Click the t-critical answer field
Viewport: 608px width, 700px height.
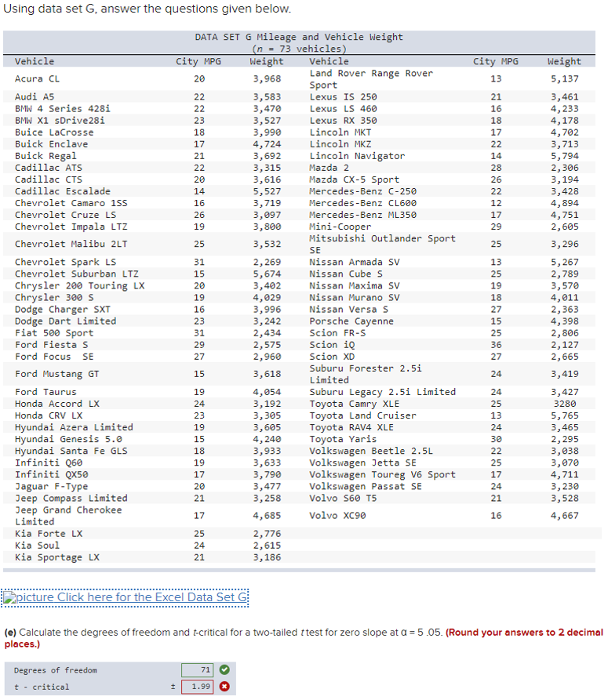tap(197, 686)
